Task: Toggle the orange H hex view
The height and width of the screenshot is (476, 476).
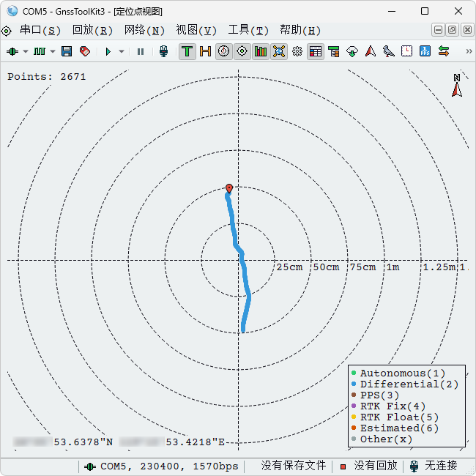Action: [206, 51]
